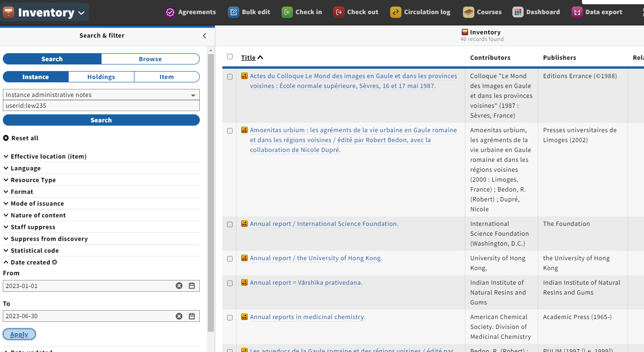Check the Actes du Colloque row
This screenshot has width=644, height=352.
(x=230, y=77)
